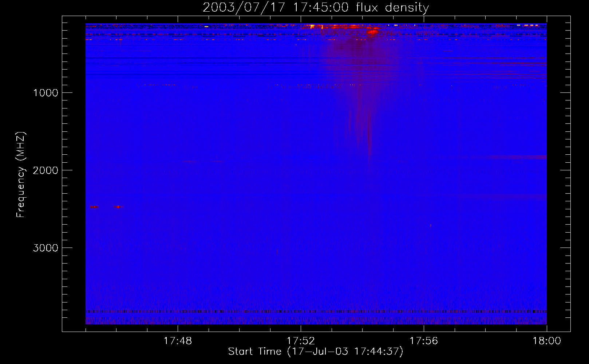Click the 17:56 time tick label

point(424,341)
